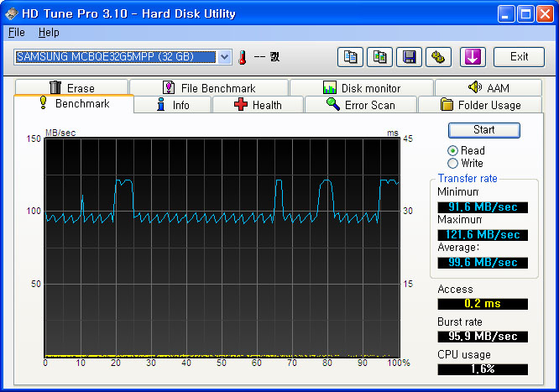Open the Help menu
The height and width of the screenshot is (392, 559).
pyautogui.click(x=49, y=33)
